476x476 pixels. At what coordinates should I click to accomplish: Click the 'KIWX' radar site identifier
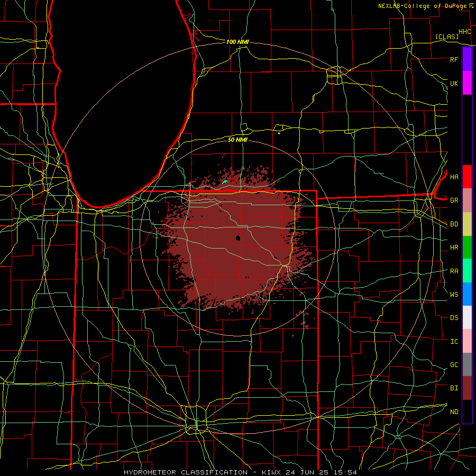pos(270,472)
